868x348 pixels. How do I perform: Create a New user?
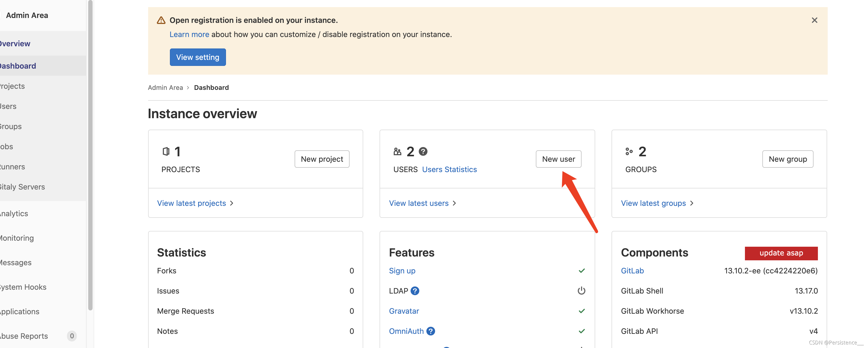coord(558,159)
